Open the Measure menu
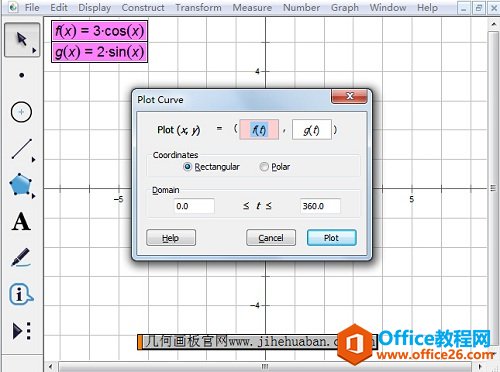 pos(252,7)
